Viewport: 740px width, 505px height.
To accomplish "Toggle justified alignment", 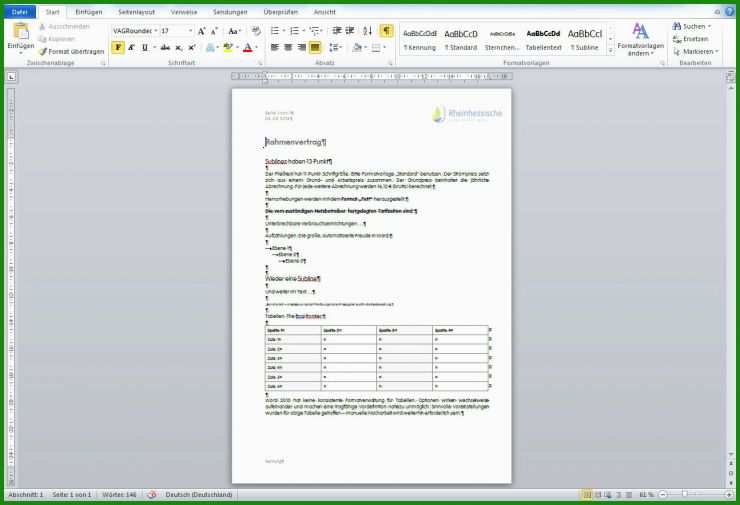I will tap(315, 48).
